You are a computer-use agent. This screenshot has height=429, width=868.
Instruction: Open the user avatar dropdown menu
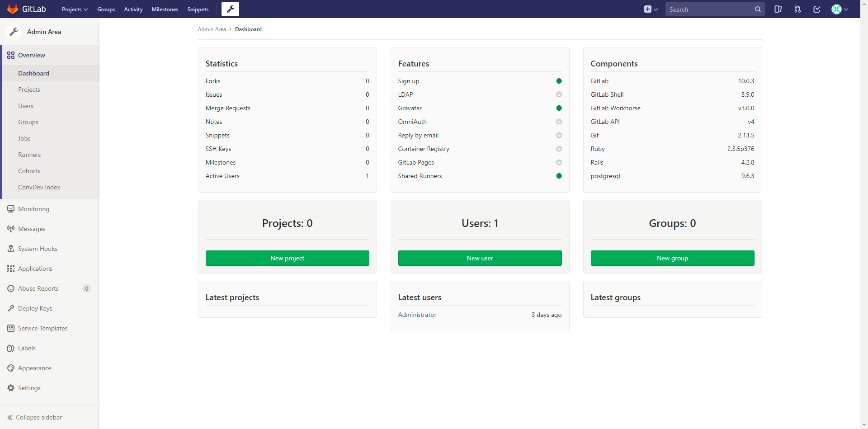[840, 9]
